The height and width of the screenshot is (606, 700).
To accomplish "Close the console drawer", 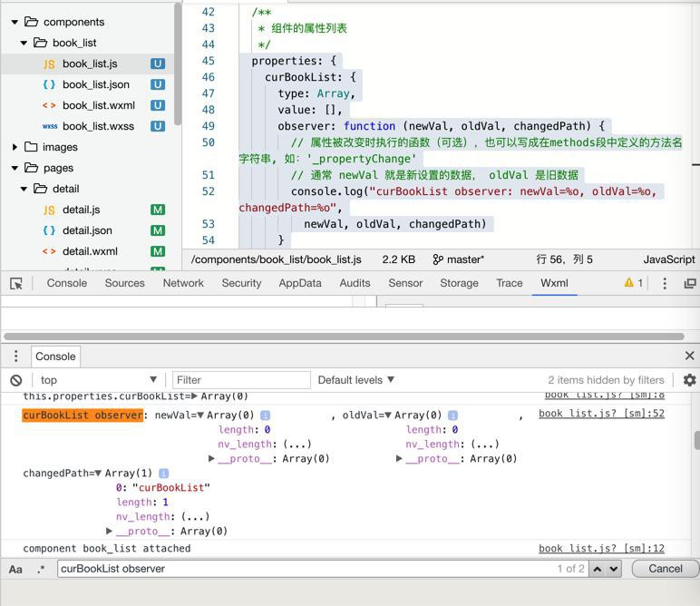I will point(689,356).
